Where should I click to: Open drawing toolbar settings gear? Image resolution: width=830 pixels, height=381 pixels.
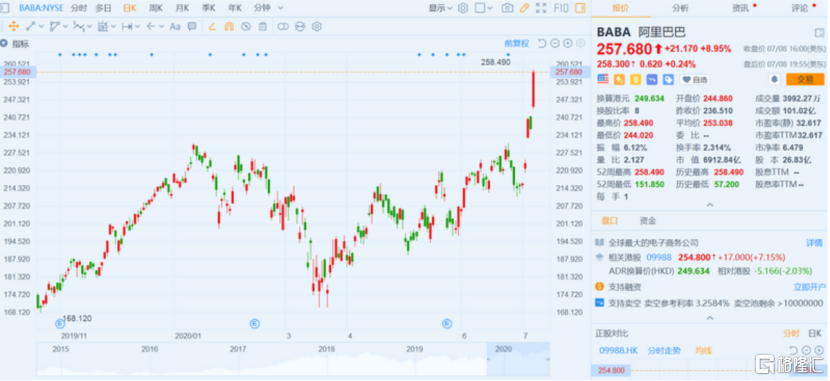coord(317,26)
